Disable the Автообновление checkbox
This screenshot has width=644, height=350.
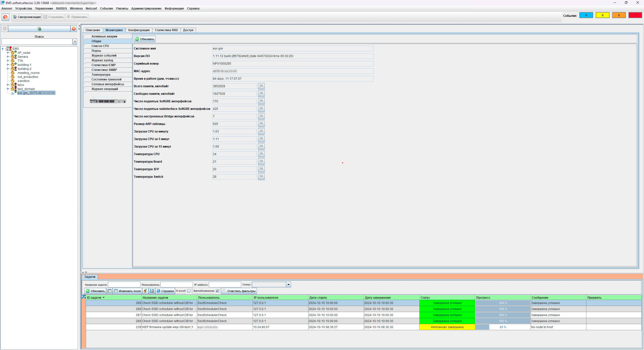218,291
